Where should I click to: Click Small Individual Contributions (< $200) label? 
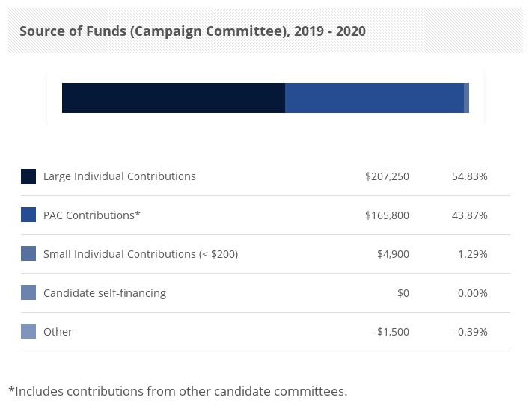141,254
